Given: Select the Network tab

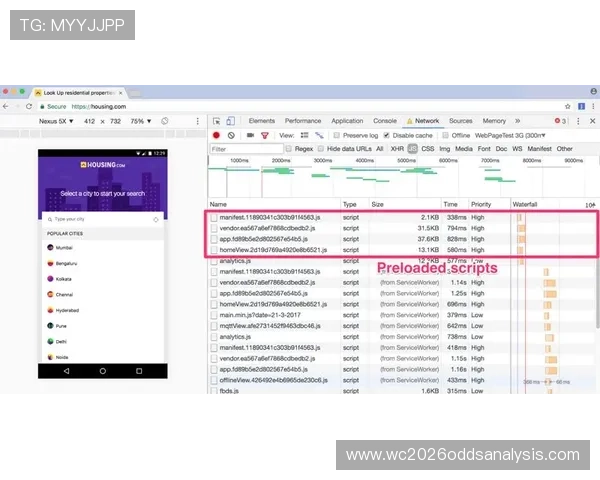Looking at the screenshot, I should coord(423,121).
